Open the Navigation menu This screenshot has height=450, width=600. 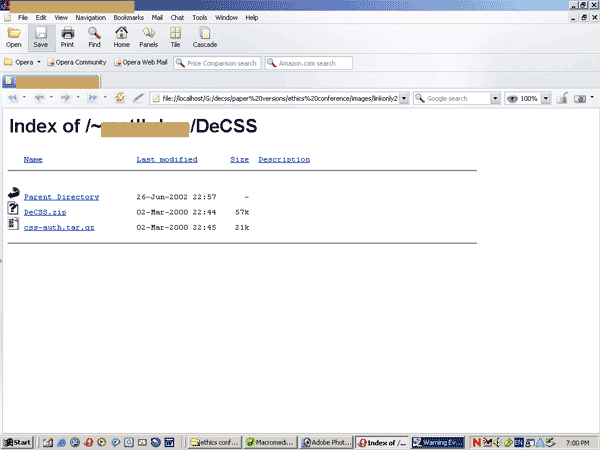(x=91, y=18)
